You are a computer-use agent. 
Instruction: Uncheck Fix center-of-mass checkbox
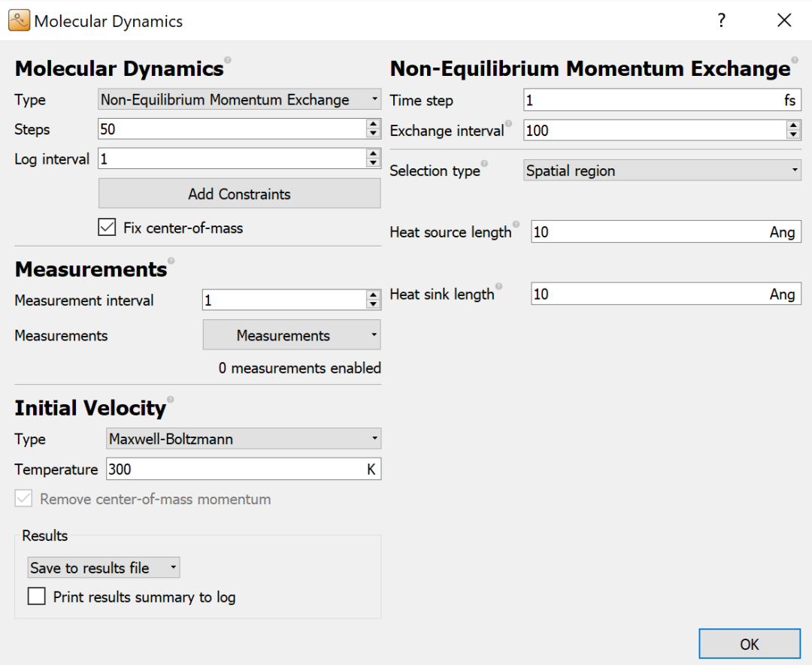(107, 228)
